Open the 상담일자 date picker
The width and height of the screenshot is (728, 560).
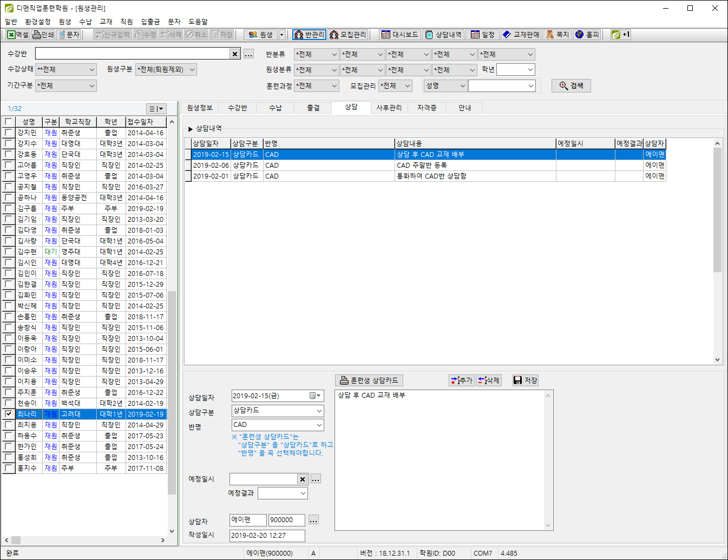(x=316, y=396)
